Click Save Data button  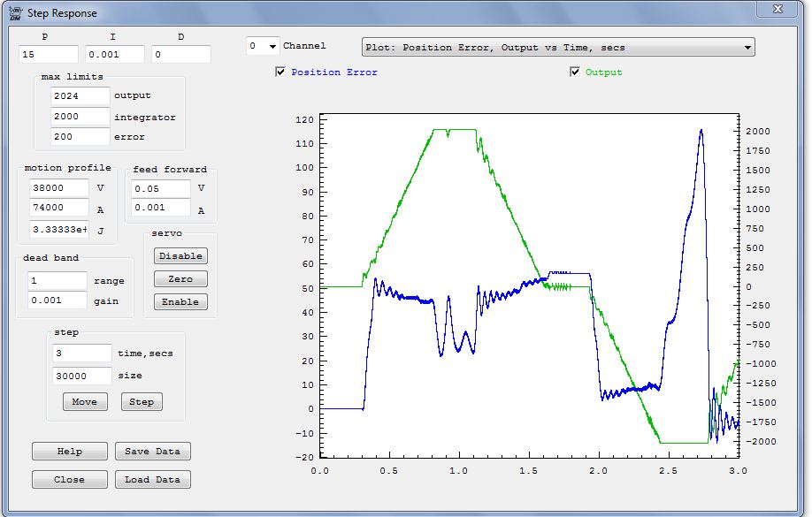(152, 452)
